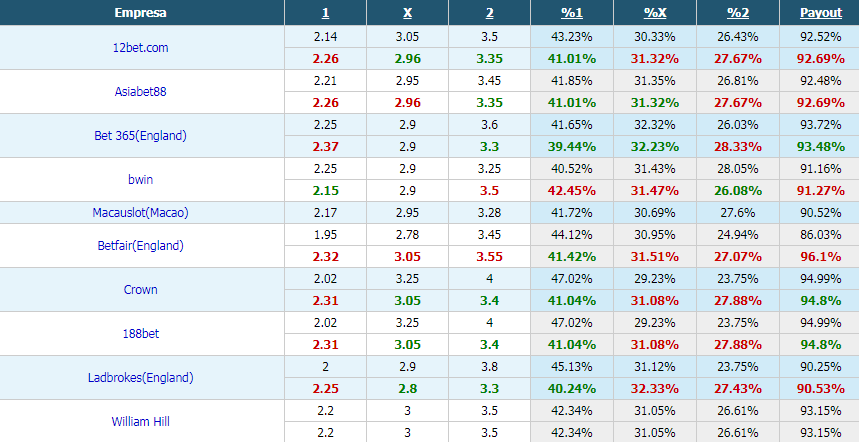Sort table by %X header

click(x=655, y=13)
